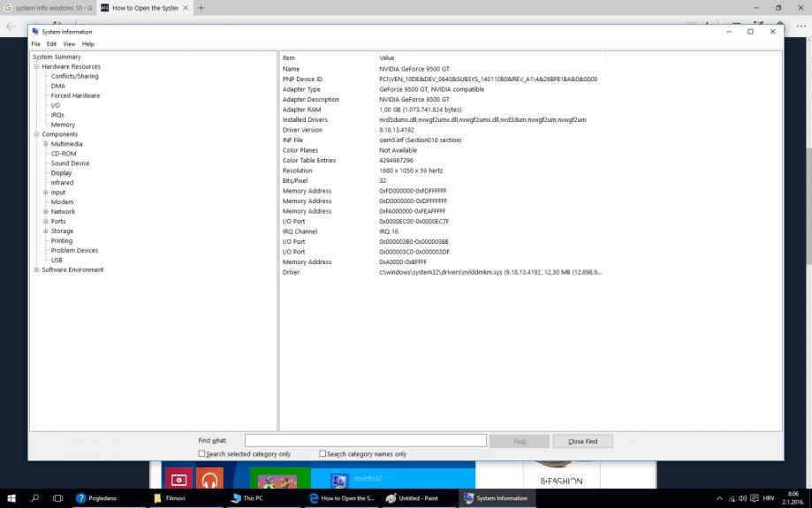Screen dimensions: 812x508
Task: Select Infrared tree item
Action: pos(62,183)
